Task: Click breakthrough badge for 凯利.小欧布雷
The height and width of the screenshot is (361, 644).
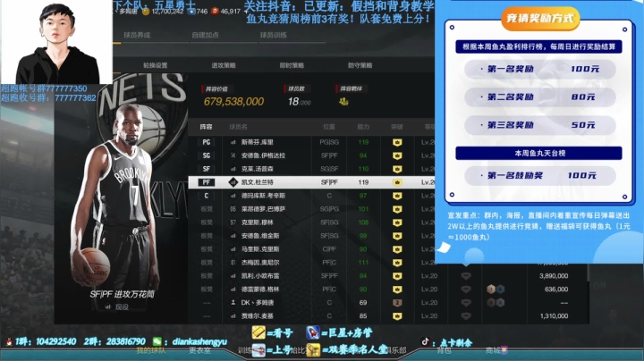Action: (x=397, y=276)
